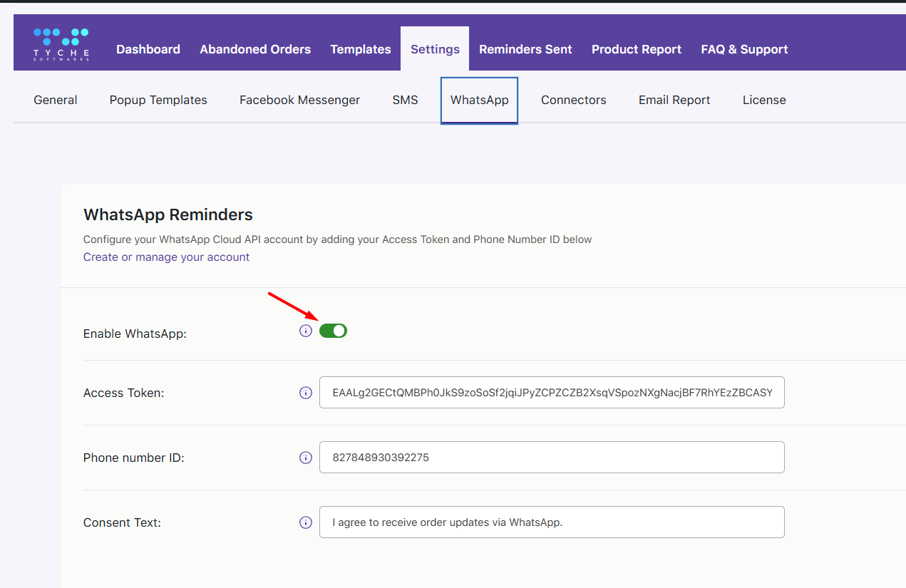Image resolution: width=906 pixels, height=588 pixels.
Task: Click info icon next to Enable WhatsApp
Action: [x=306, y=331]
